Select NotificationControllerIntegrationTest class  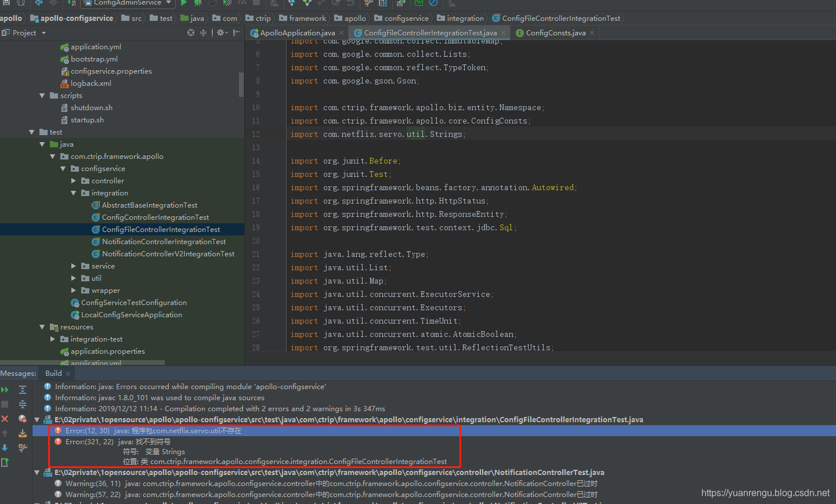[159, 242]
